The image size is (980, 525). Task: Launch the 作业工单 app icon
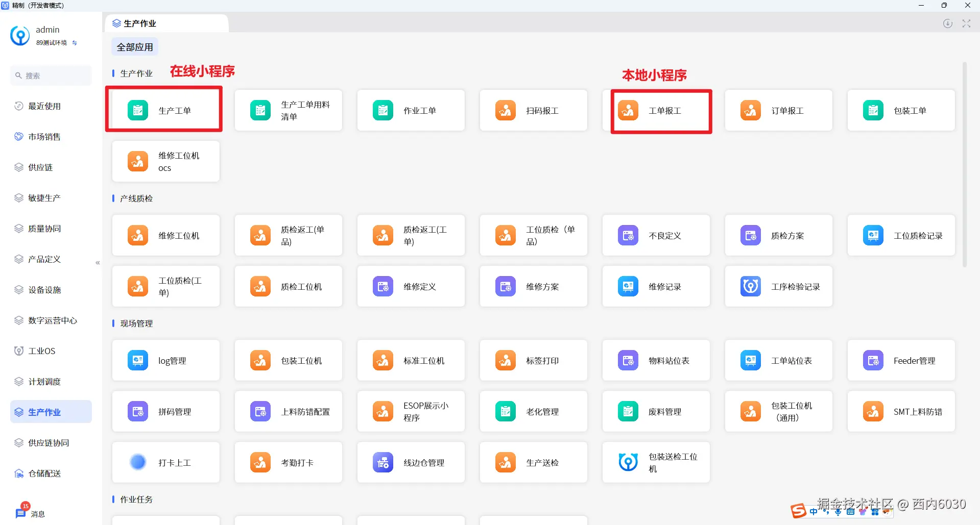383,110
